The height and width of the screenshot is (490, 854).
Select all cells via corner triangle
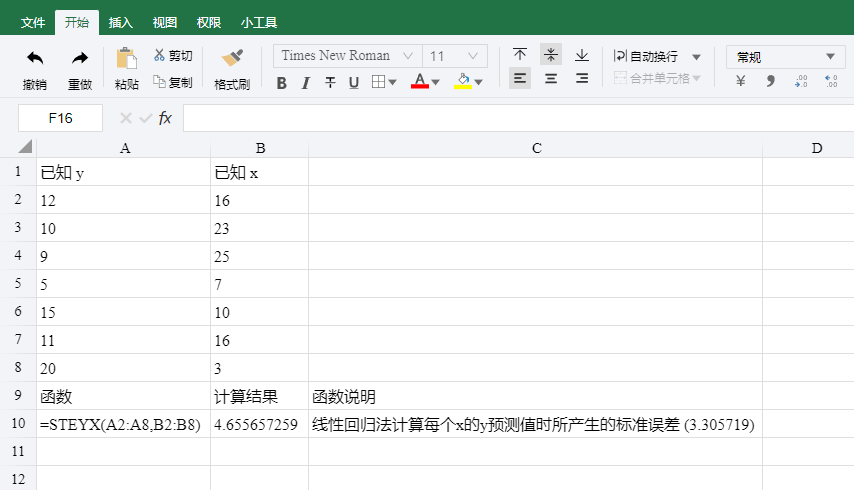[25, 146]
